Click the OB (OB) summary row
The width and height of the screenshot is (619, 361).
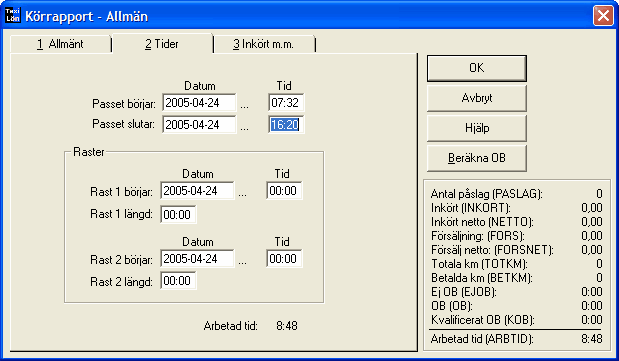pos(517,306)
